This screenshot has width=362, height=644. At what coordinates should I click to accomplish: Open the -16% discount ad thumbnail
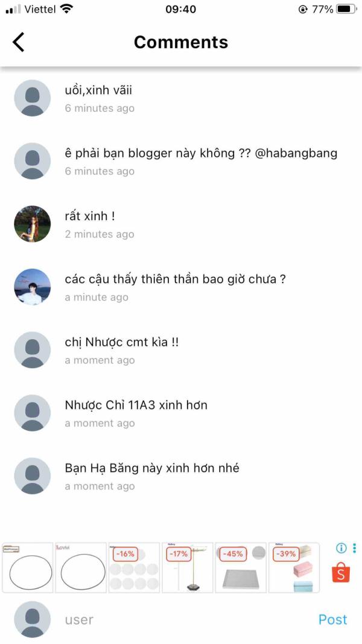click(134, 567)
